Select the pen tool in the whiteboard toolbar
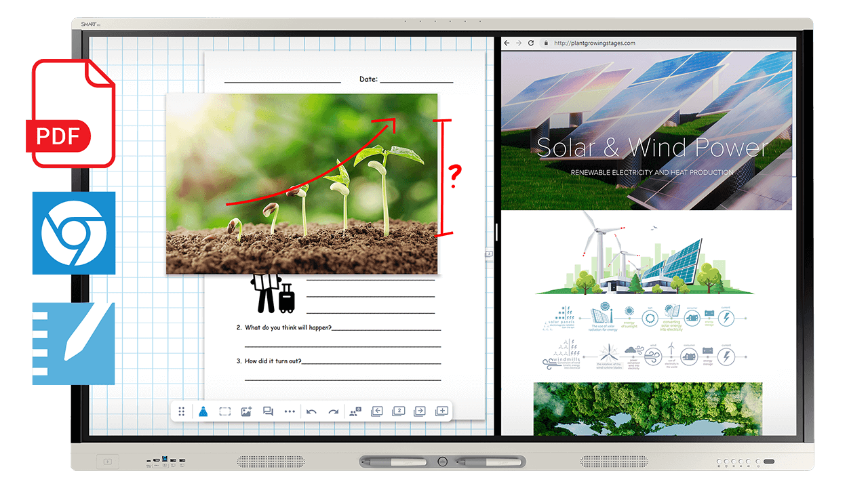 pyautogui.click(x=203, y=411)
